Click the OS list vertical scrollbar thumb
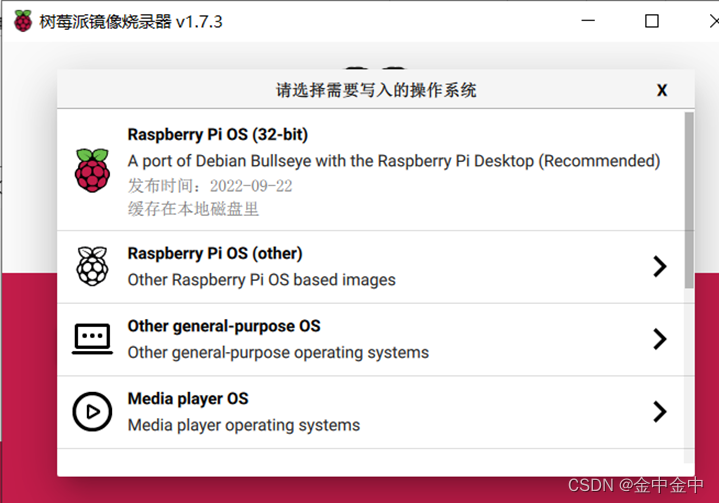The height and width of the screenshot is (503, 719). click(689, 200)
